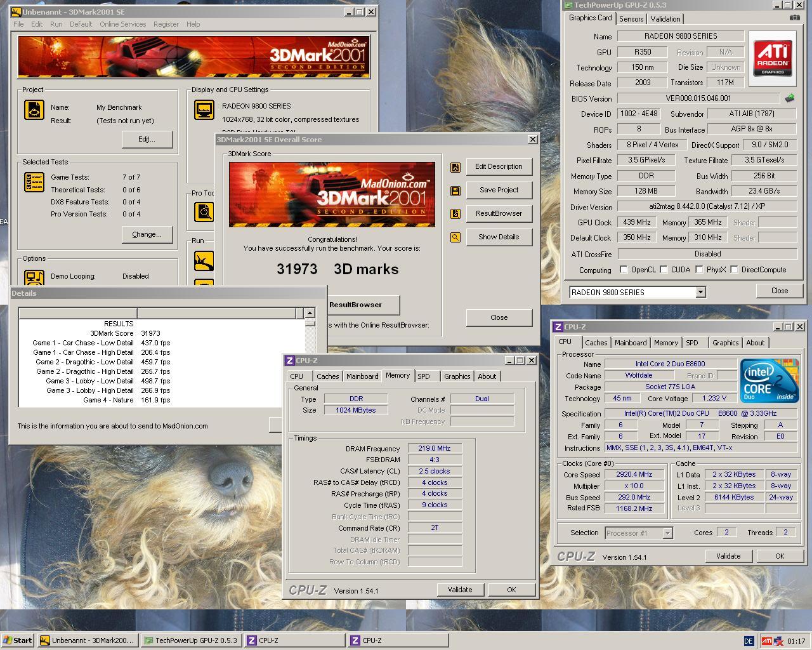Open the Mainboard tab in right CPU-Z window

(631, 343)
